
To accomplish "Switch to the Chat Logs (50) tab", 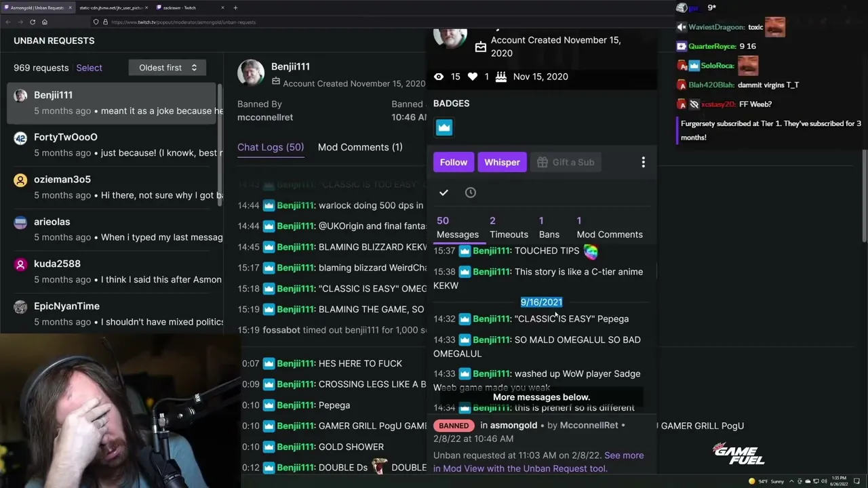I will [x=271, y=147].
